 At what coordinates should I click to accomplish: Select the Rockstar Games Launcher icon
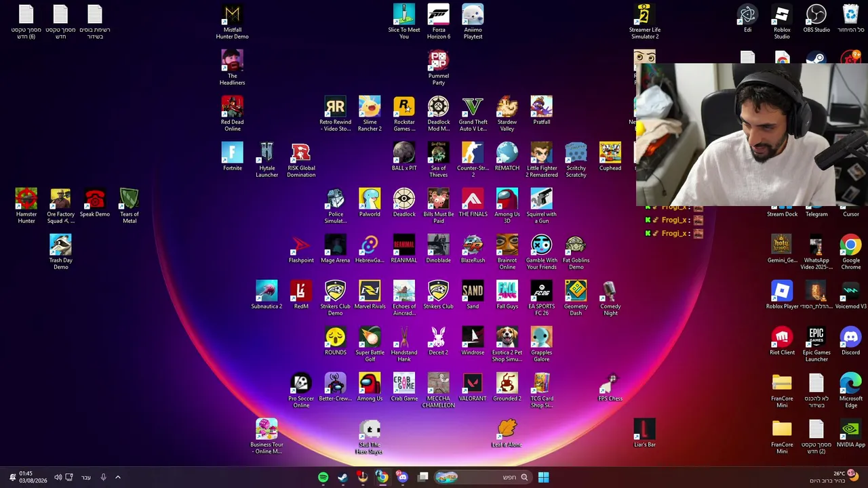coord(404,115)
